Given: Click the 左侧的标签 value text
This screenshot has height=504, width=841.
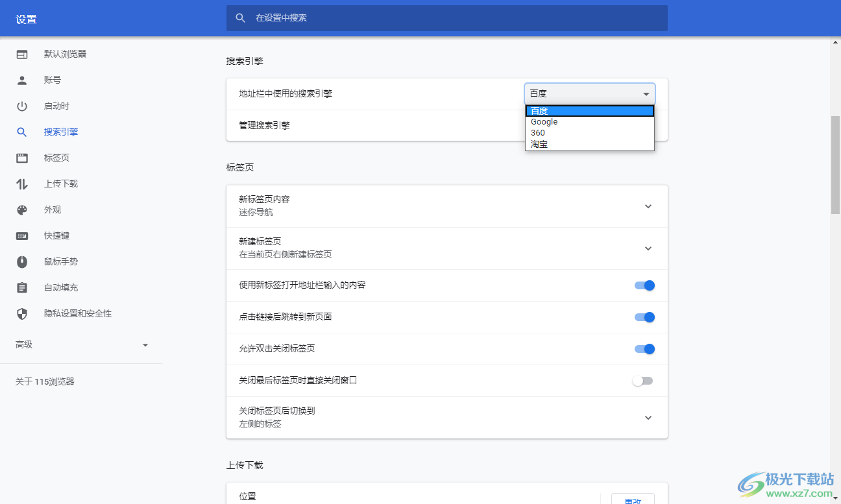Looking at the screenshot, I should [260, 424].
